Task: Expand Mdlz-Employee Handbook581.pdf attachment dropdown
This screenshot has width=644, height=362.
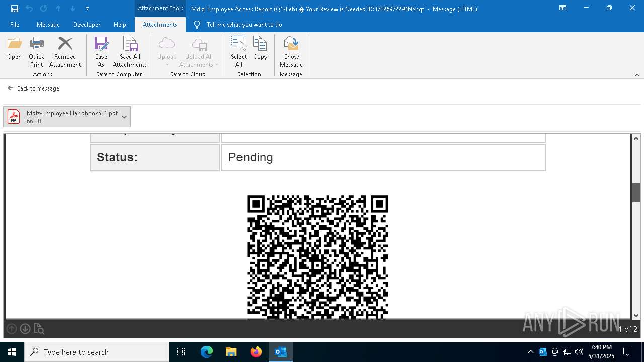Action: tap(124, 117)
